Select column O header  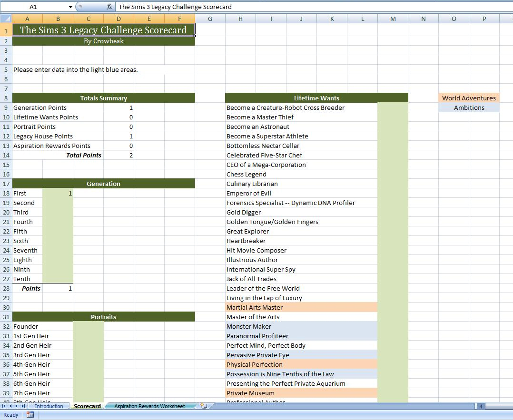(x=454, y=19)
